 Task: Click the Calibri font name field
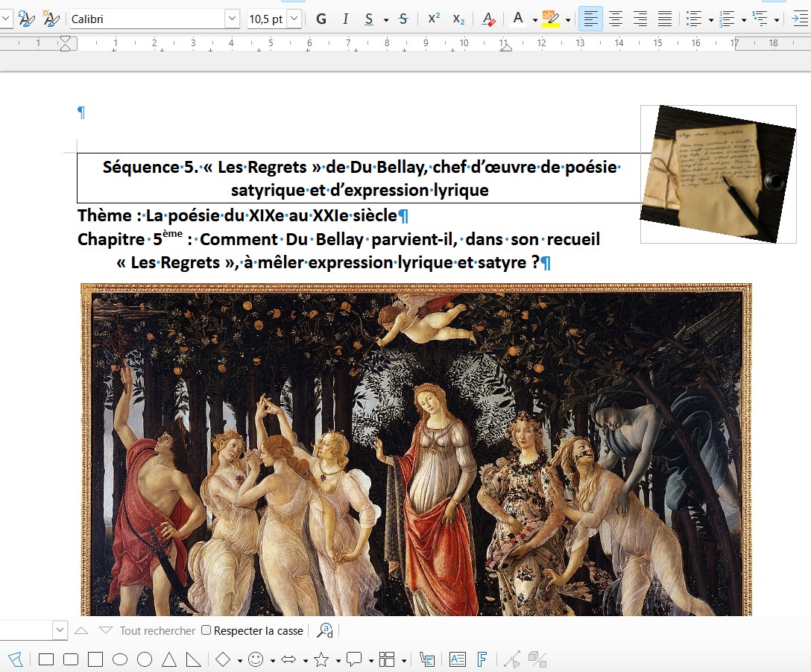point(148,19)
